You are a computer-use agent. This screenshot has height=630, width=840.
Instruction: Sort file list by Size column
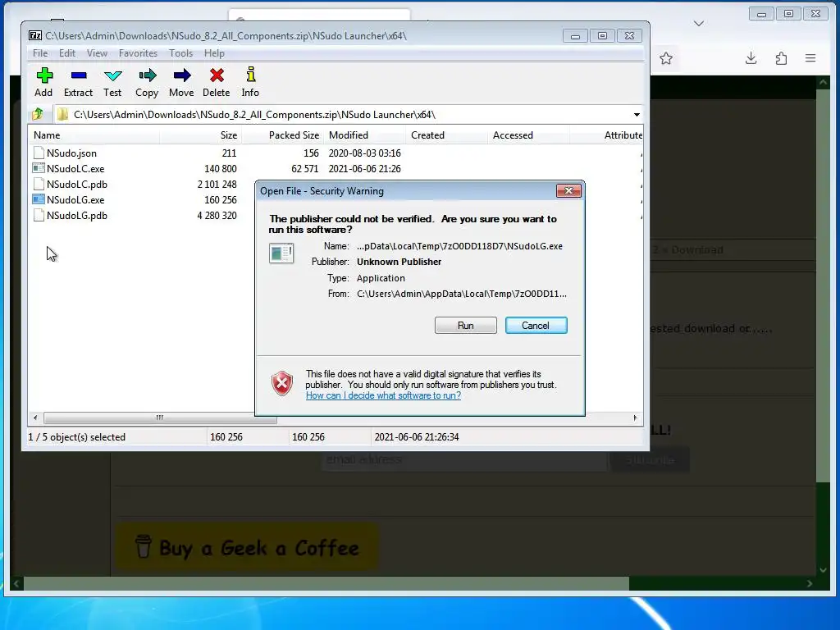(x=201, y=135)
